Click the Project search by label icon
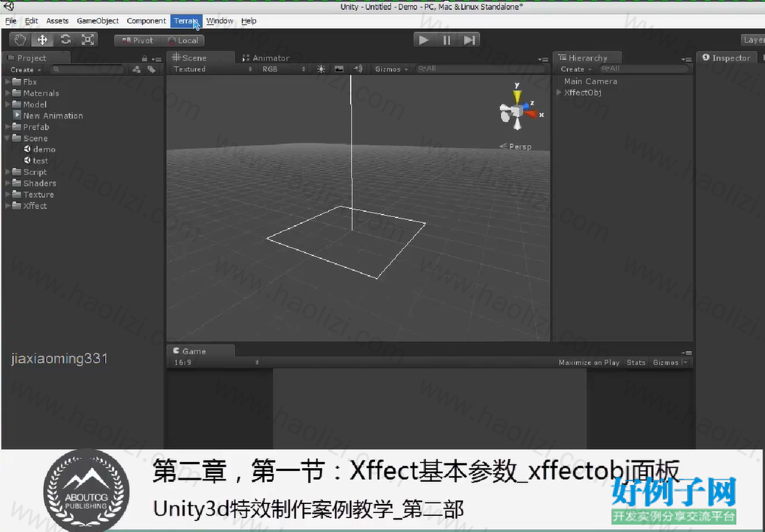The image size is (765, 532). (152, 70)
